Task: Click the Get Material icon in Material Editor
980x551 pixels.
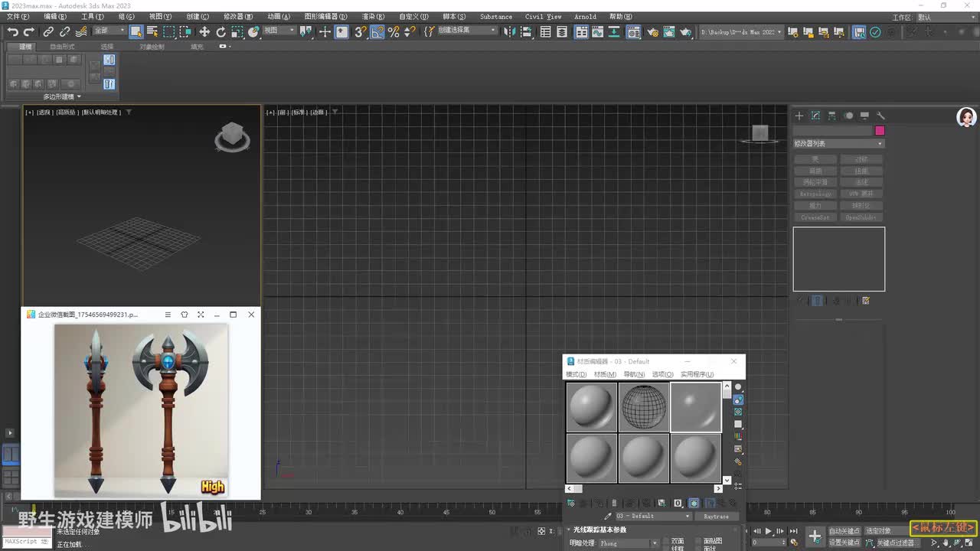Action: point(571,503)
